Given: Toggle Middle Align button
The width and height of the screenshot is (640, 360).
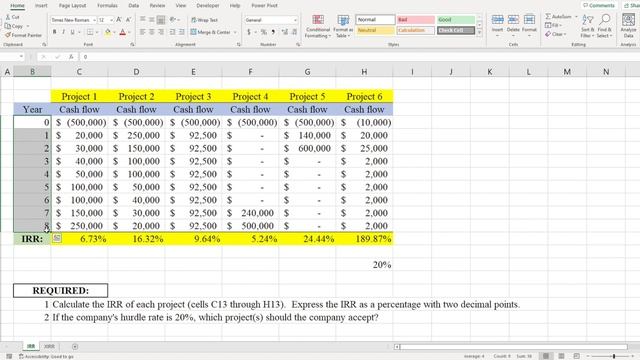Looking at the screenshot, I should [152, 20].
